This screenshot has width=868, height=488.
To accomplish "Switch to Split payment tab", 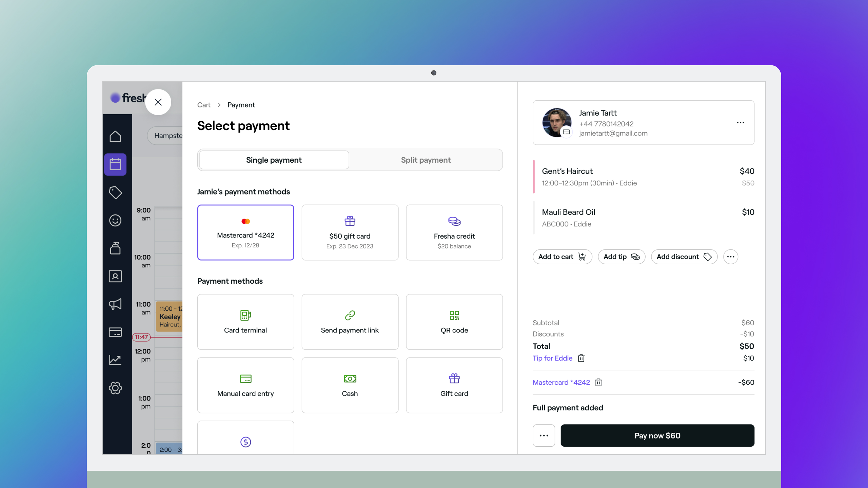I will tap(426, 160).
